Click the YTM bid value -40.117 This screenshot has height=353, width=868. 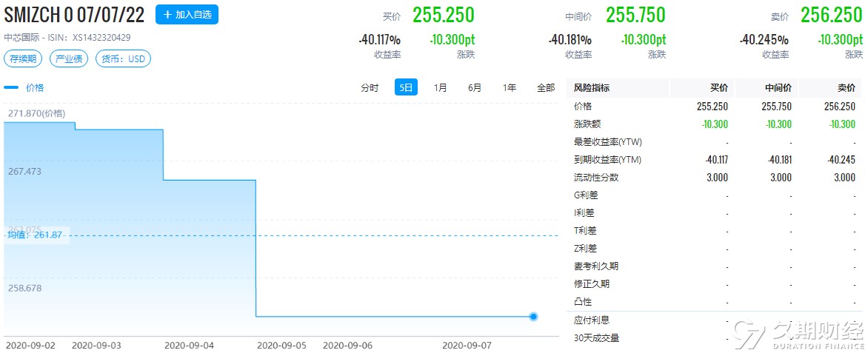point(716,160)
